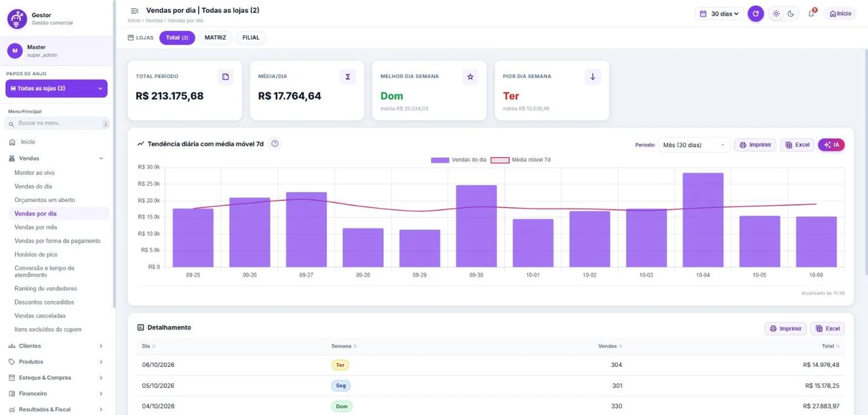Sort the table by the Semana column
Image resolution: width=868 pixels, height=415 pixels.
coord(344,347)
